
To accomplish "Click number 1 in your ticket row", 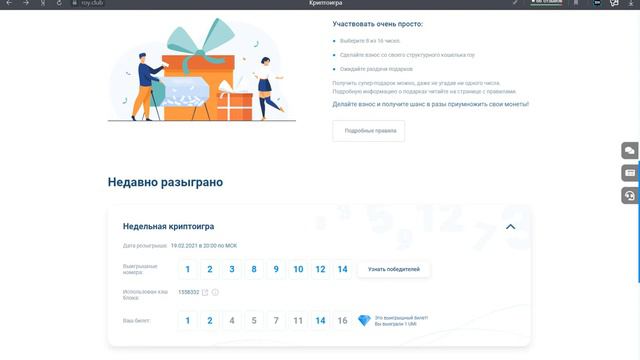I will [188, 321].
